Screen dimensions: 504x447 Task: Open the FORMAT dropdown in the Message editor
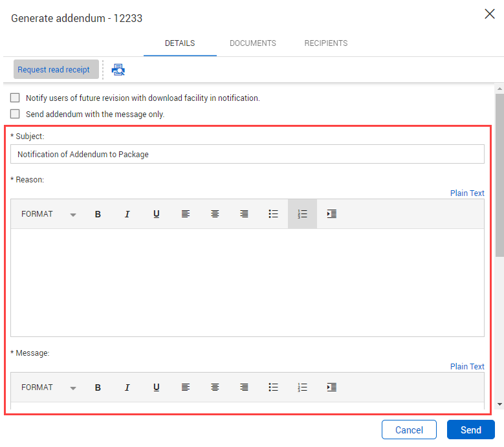49,387
